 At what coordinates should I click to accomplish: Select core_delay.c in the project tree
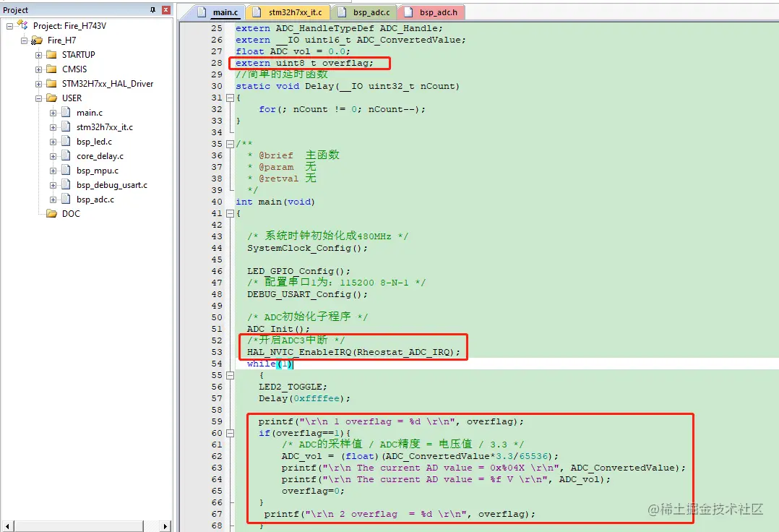[x=100, y=156]
